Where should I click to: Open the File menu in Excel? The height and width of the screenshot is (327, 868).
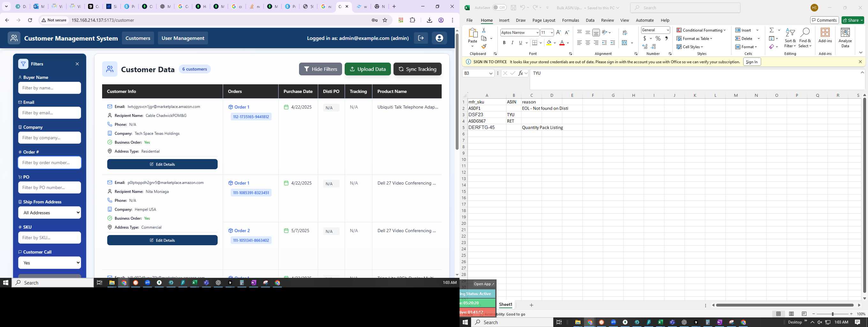click(469, 20)
